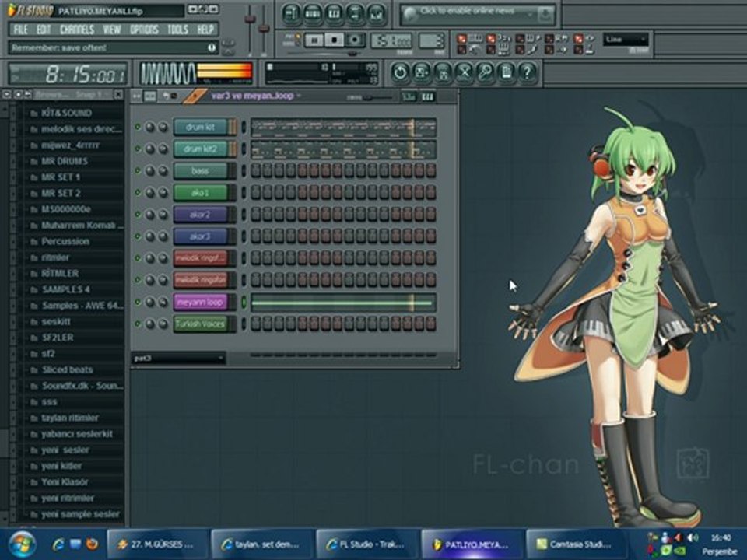Open the OPTIONS menu
Image resolution: width=747 pixels, height=560 pixels.
(144, 30)
